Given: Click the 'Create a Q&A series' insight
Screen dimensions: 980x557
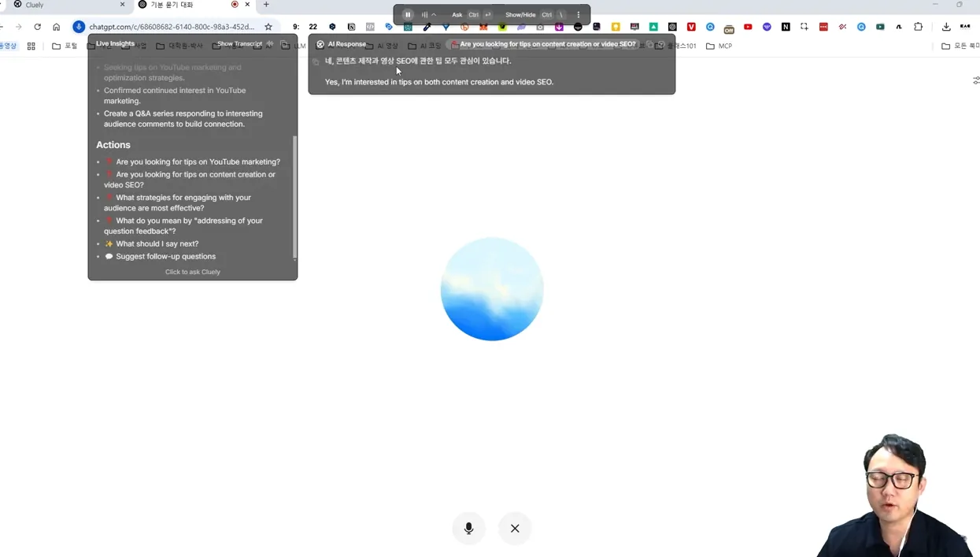Looking at the screenshot, I should pyautogui.click(x=183, y=118).
